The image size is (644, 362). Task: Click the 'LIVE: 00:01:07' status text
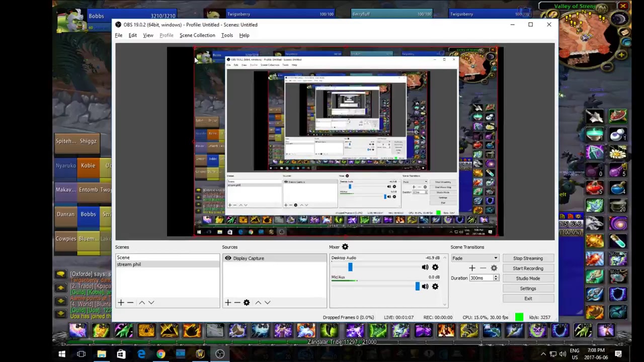coord(398,317)
